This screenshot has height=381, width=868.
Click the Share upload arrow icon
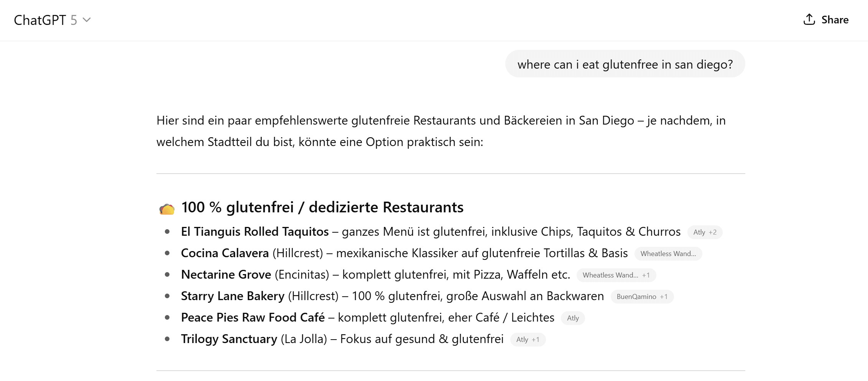click(809, 20)
